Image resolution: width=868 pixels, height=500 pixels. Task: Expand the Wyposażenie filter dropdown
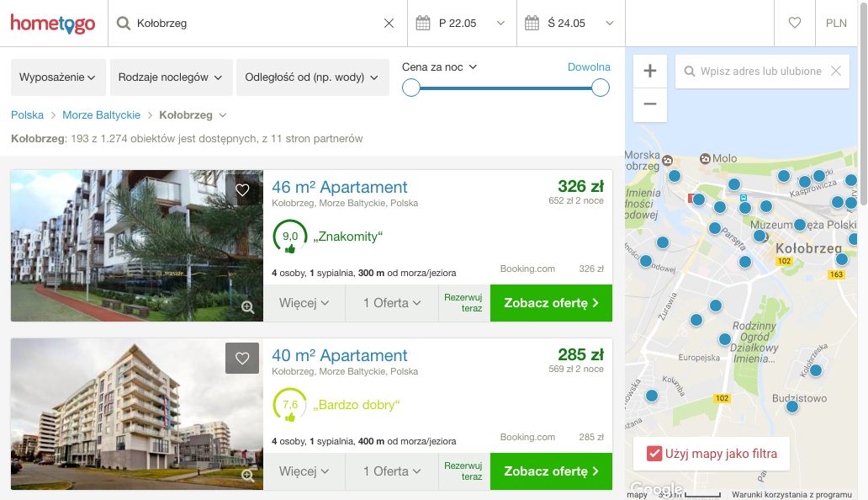[57, 77]
